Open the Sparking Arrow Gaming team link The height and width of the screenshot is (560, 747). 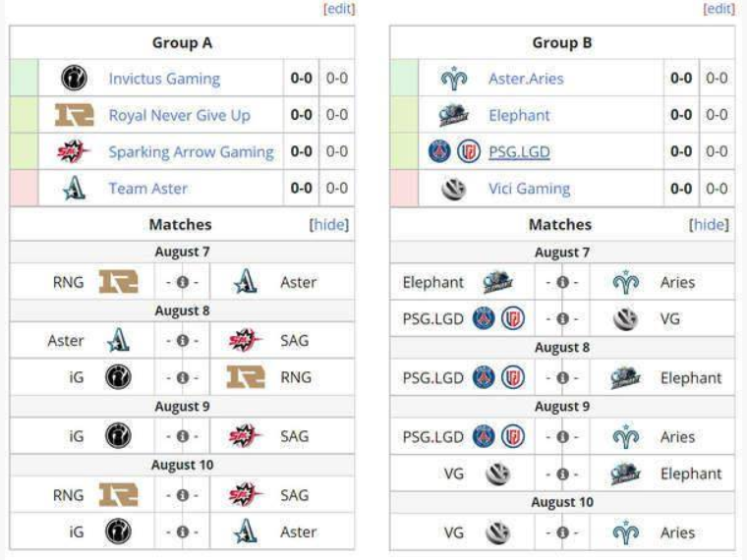click(191, 152)
